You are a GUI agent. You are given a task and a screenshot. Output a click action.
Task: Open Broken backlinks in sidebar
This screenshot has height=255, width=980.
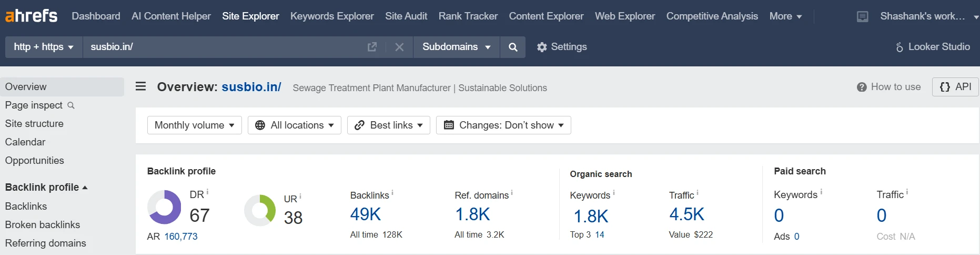pos(43,225)
